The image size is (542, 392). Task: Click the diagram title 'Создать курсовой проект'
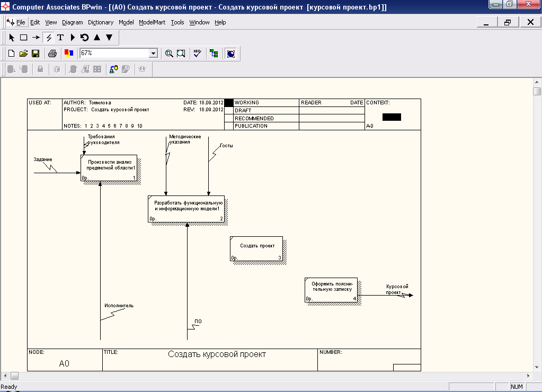coord(217,354)
